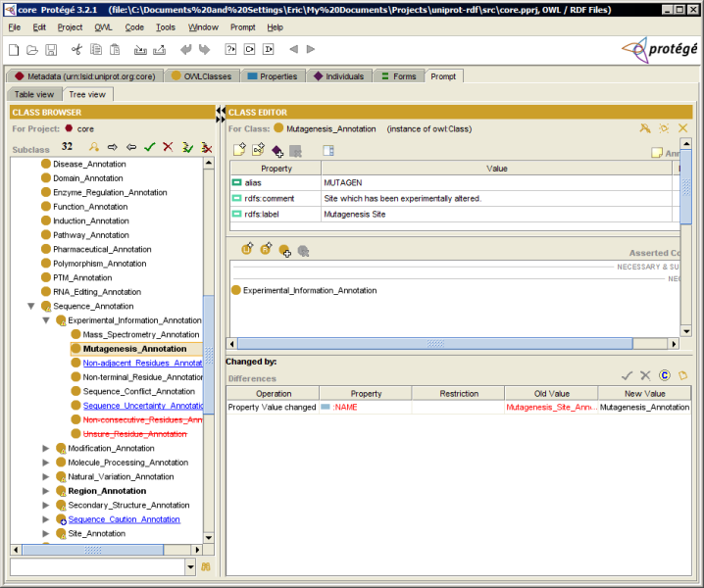Click the class search input field
This screenshot has height=588, width=704.
click(x=97, y=566)
